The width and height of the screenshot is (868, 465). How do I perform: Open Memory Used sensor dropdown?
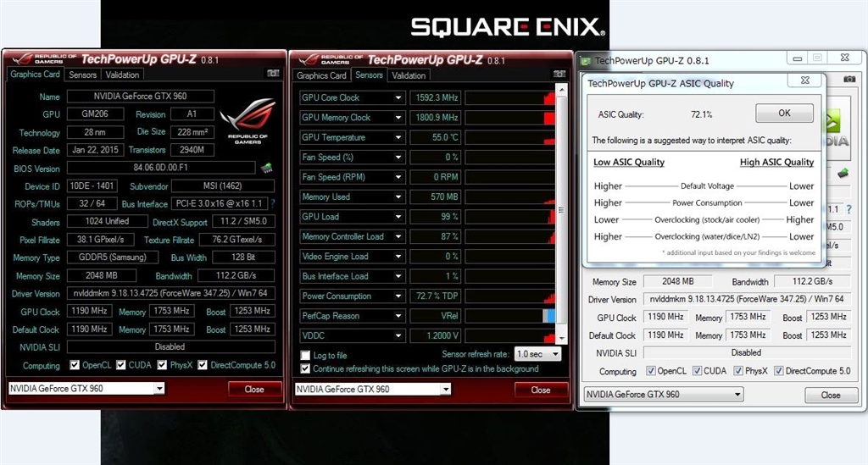(x=398, y=197)
